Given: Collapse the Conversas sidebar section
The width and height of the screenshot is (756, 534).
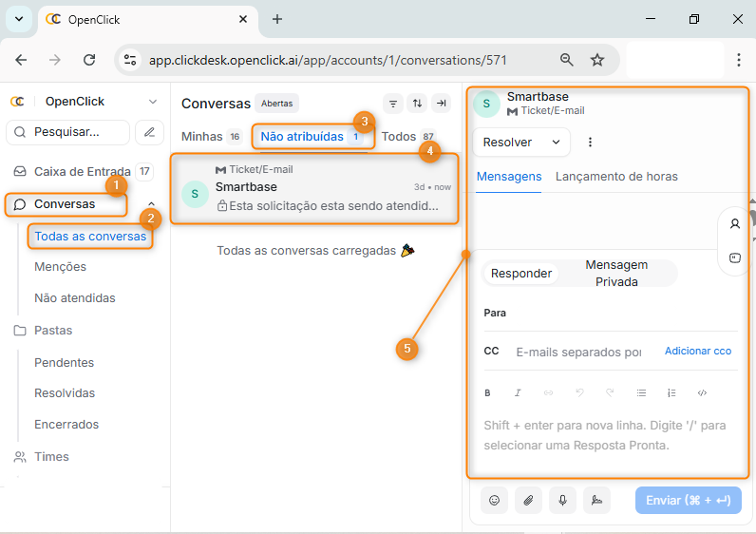Looking at the screenshot, I should (151, 204).
